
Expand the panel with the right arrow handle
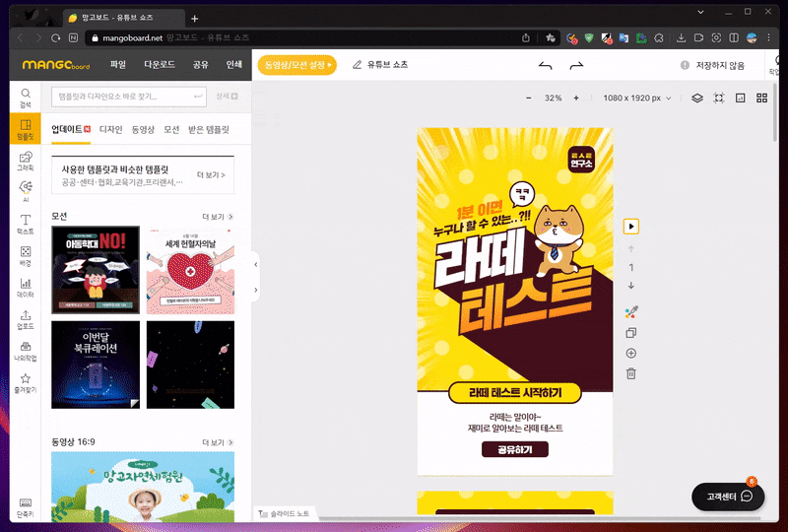coord(256,290)
